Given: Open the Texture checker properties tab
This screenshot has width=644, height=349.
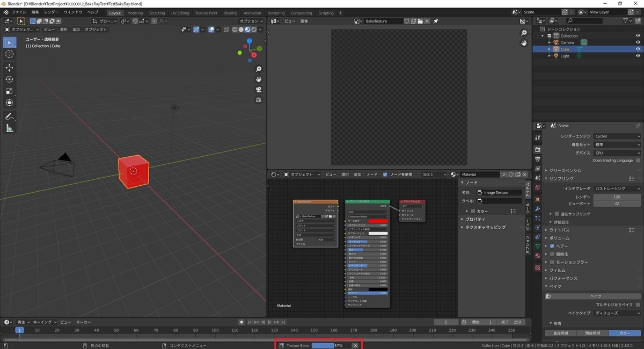Looking at the screenshot, I should click(x=537, y=267).
